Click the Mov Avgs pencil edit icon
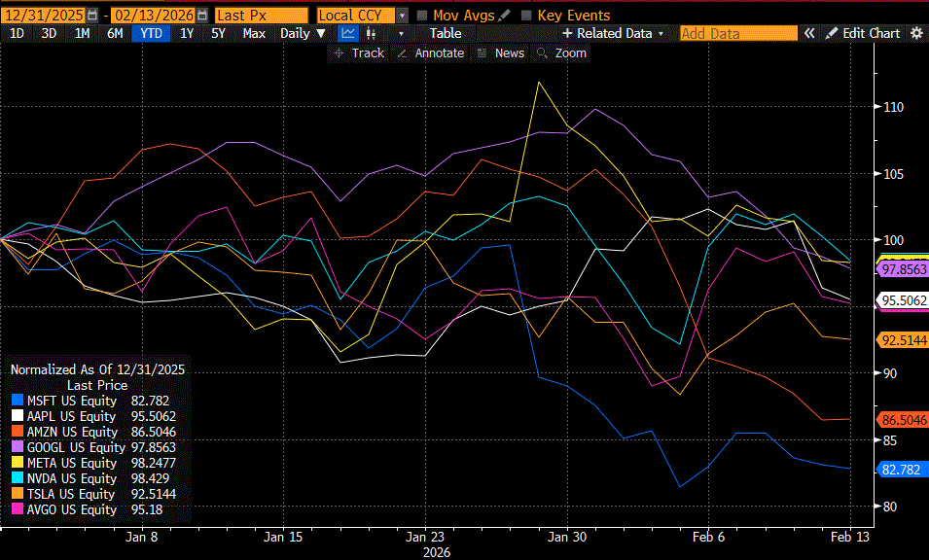Image resolution: width=929 pixels, height=560 pixels. coord(504,16)
